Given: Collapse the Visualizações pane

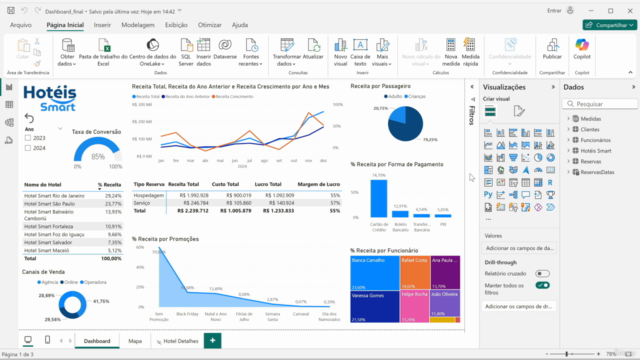Looking at the screenshot, I should tap(553, 87).
